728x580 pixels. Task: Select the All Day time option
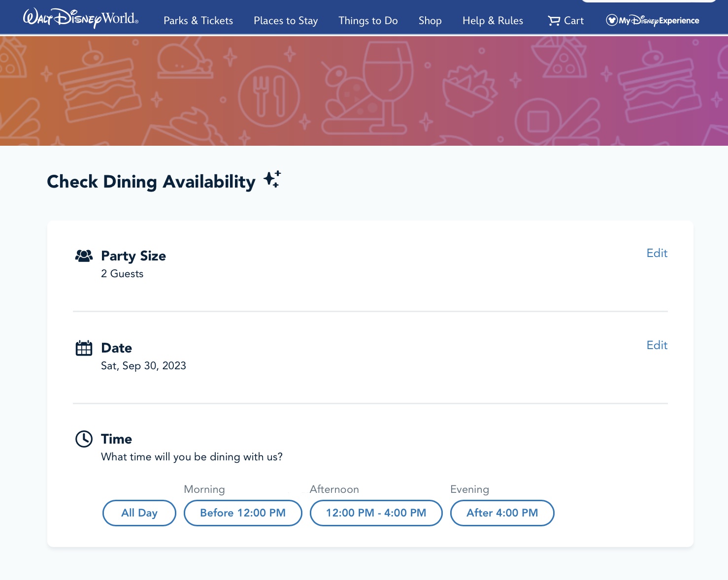[x=139, y=513]
